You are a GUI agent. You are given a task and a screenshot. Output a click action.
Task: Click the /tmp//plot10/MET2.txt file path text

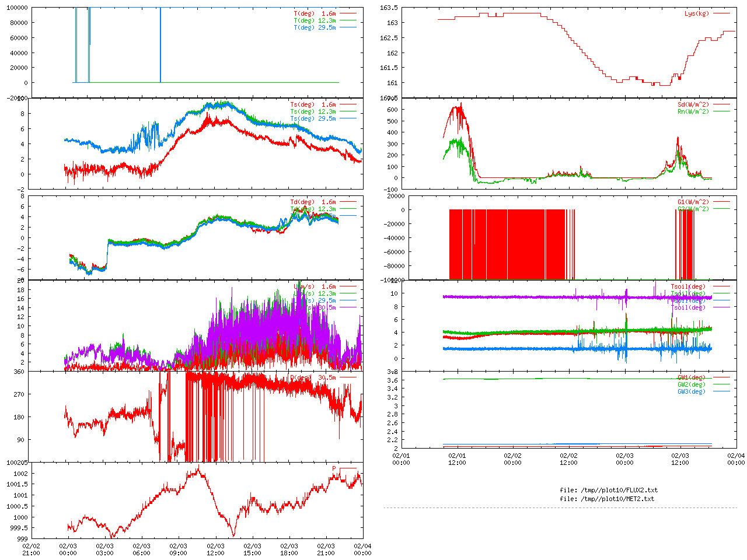[x=607, y=499]
